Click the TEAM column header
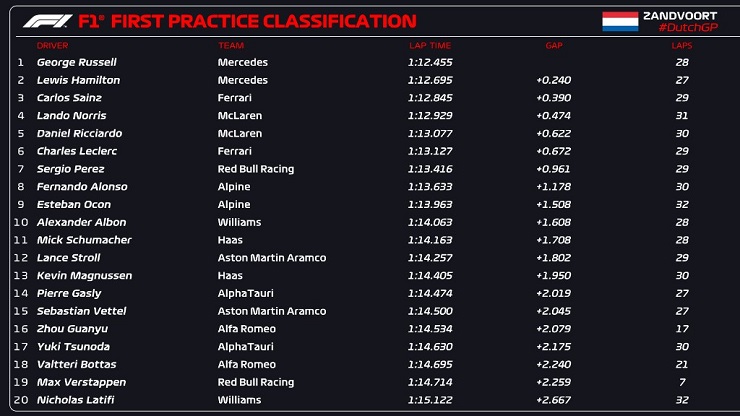The image size is (740, 416). (231, 45)
